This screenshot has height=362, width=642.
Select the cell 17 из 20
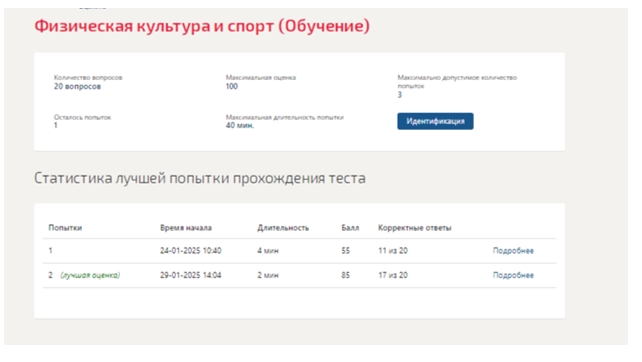(393, 275)
